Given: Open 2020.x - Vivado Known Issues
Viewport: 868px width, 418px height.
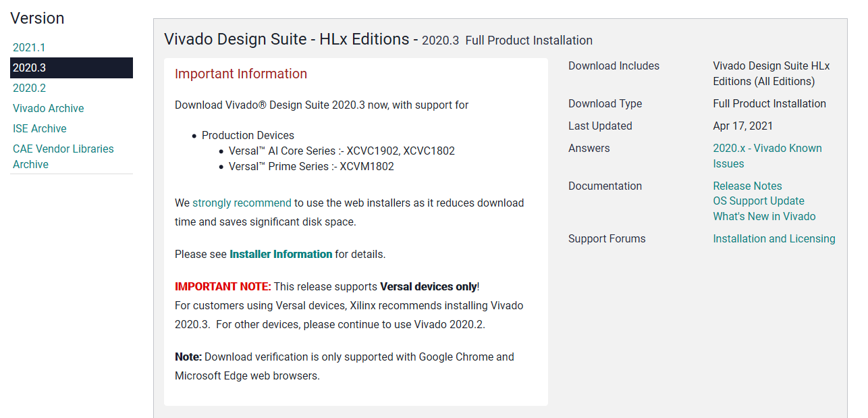Looking at the screenshot, I should click(767, 155).
